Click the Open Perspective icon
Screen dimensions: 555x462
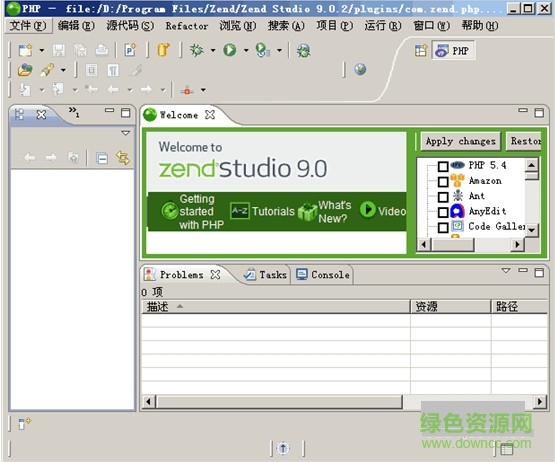[420, 51]
